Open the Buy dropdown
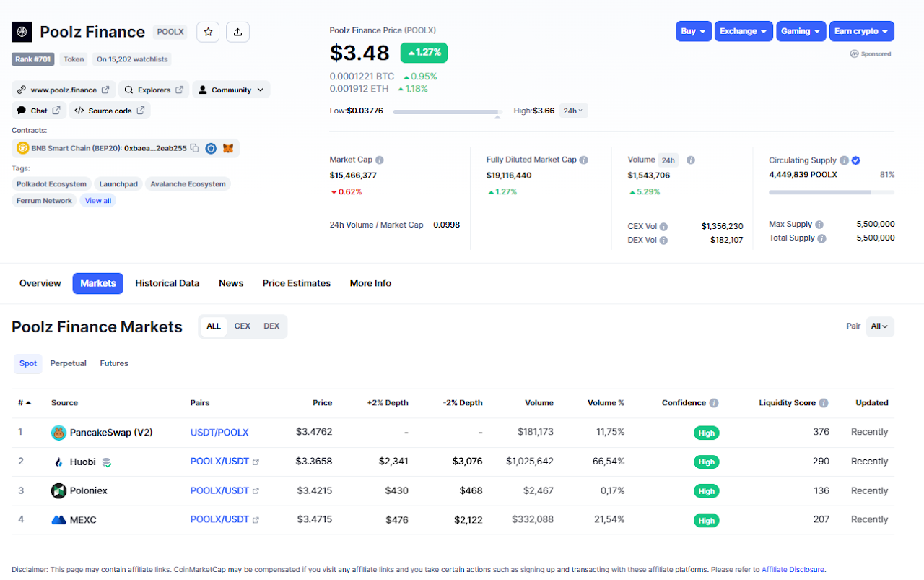 694,31
